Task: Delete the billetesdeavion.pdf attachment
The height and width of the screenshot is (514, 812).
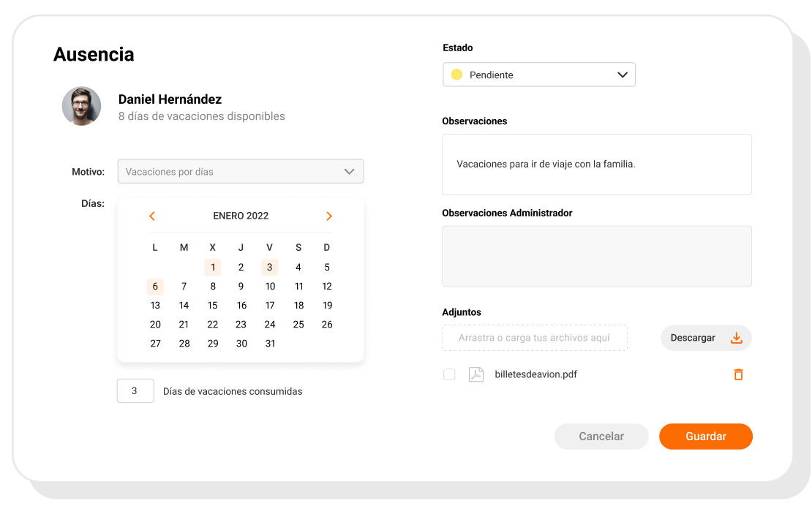Action: pyautogui.click(x=738, y=374)
